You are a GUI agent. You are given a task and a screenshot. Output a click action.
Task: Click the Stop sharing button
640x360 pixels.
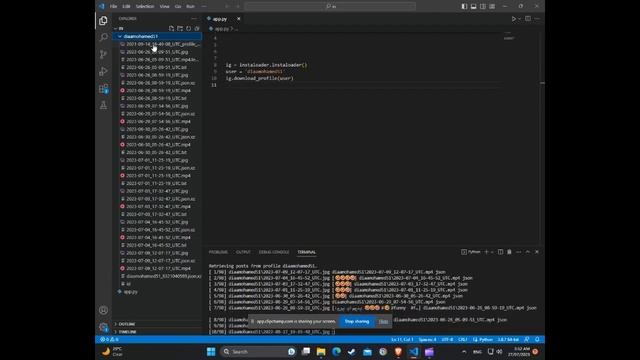pos(357,322)
